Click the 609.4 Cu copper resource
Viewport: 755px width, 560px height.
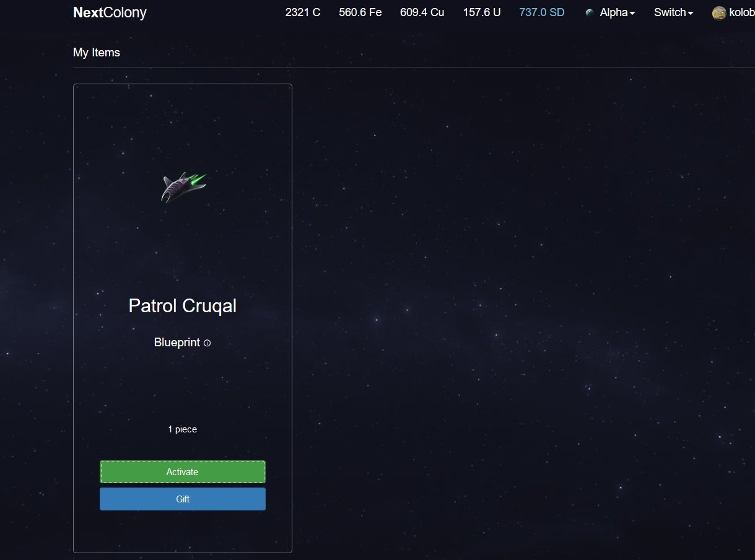(422, 12)
